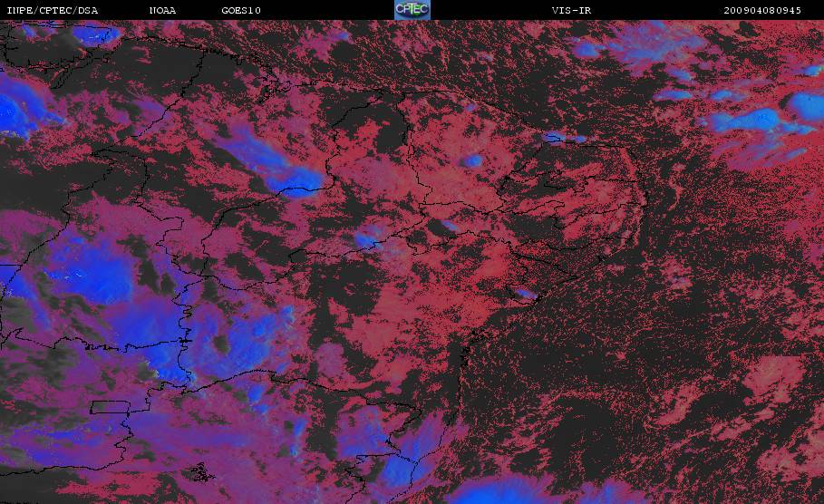Click the CPTEC logo in header
Image resolution: width=824 pixels, height=504 pixels.
pos(412,9)
